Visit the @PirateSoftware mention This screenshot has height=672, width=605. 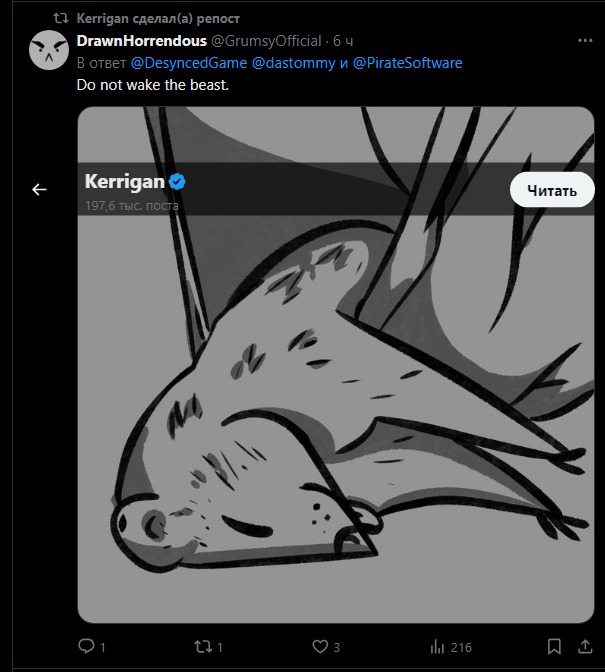(408, 63)
